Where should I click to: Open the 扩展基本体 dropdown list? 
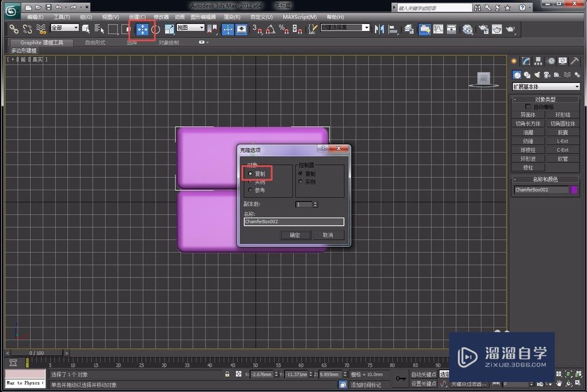pos(545,86)
